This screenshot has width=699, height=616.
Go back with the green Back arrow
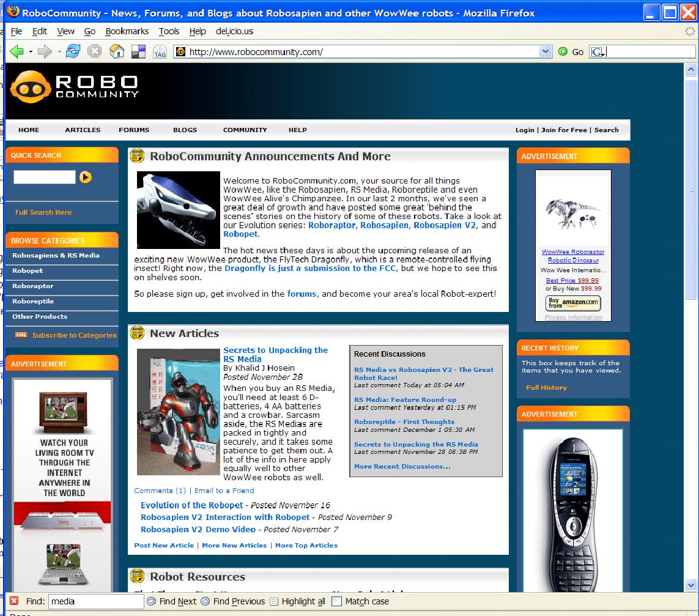click(x=17, y=52)
